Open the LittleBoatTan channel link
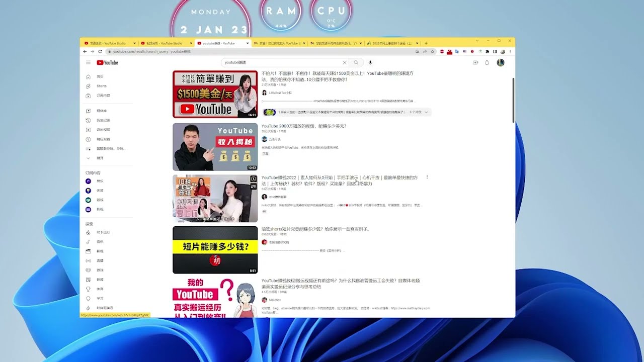Screen dimensions: 644x362 280,93
